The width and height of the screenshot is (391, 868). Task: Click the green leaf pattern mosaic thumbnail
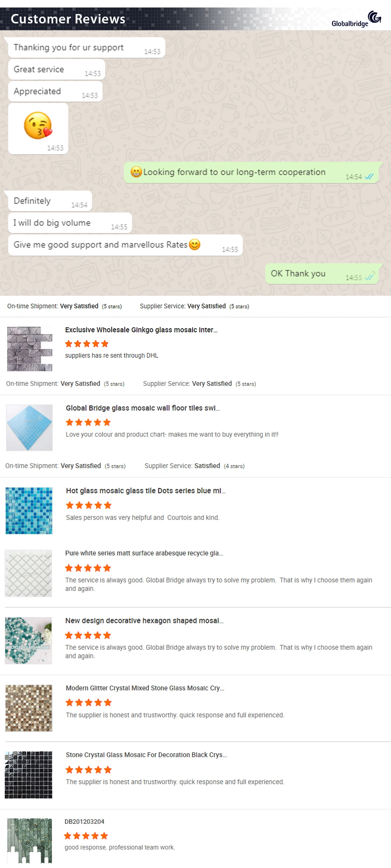tap(30, 840)
